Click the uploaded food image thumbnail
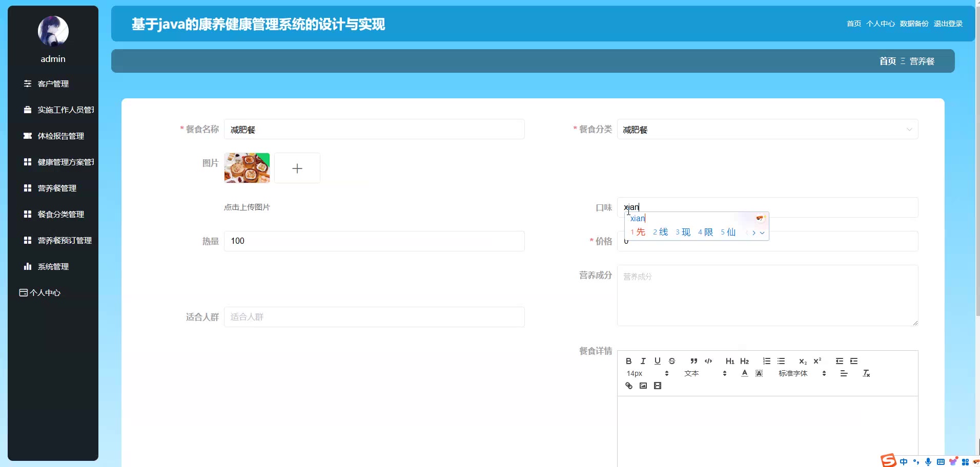The width and height of the screenshot is (980, 467). click(x=247, y=168)
